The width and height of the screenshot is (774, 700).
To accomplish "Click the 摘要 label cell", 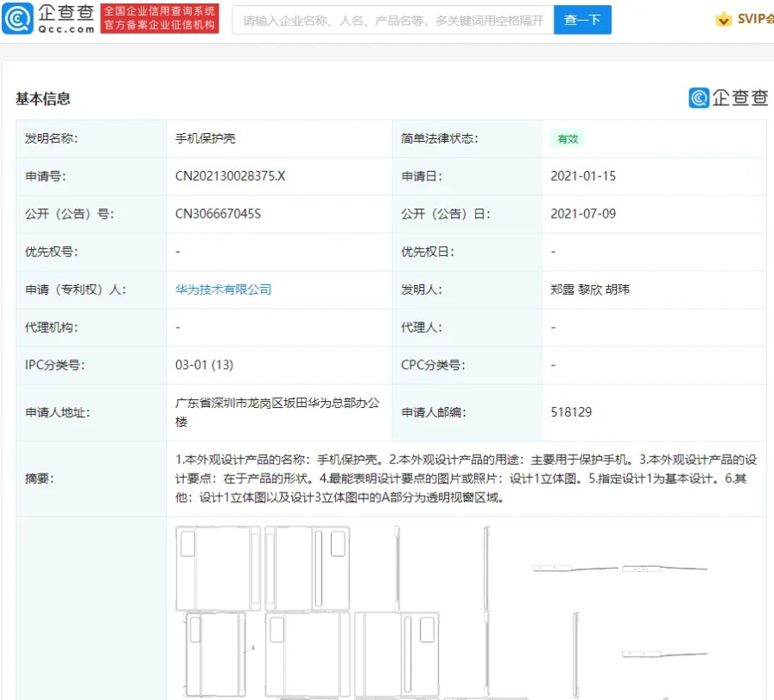I will 92,479.
